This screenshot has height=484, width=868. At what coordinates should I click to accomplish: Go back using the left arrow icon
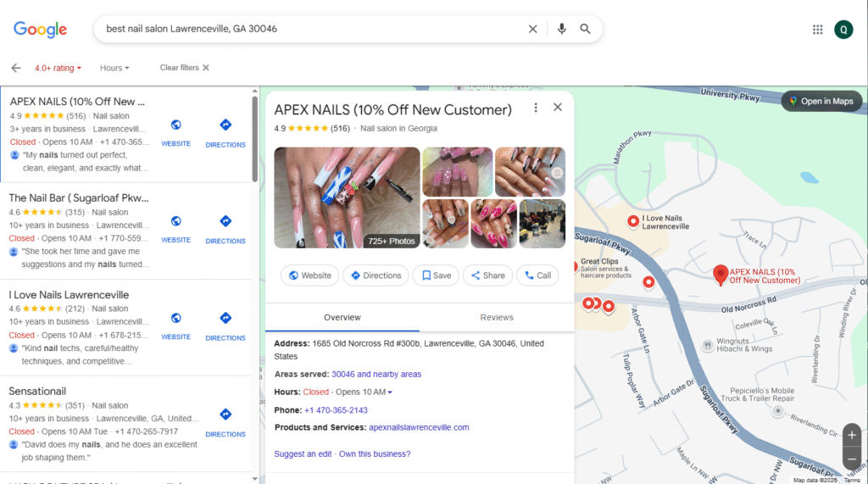(x=15, y=68)
